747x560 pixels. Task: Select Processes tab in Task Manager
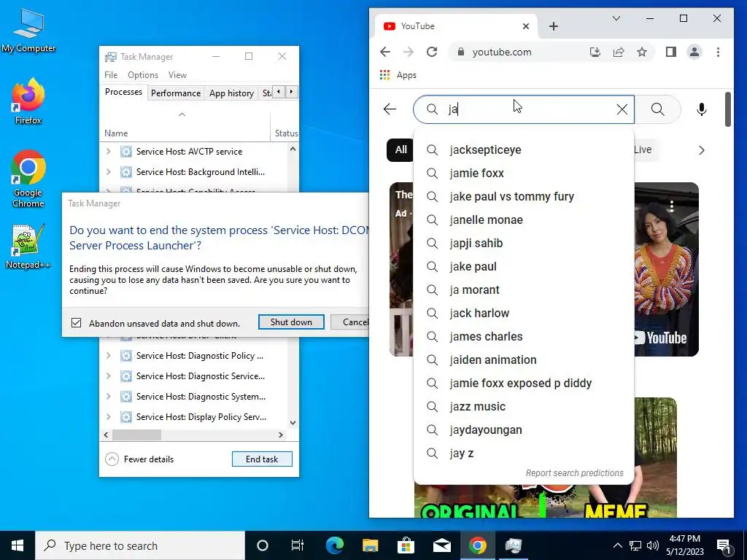(123, 92)
